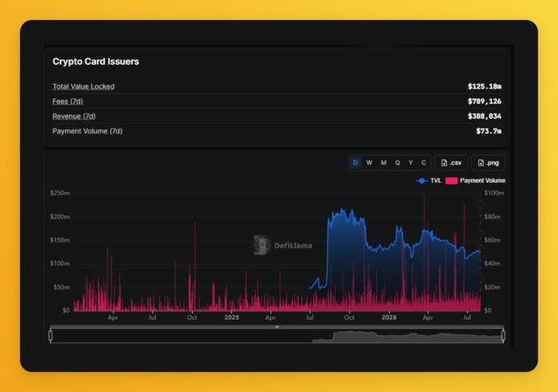Click the $50m left axis label
This screenshot has height=392, width=558.
(x=62, y=287)
